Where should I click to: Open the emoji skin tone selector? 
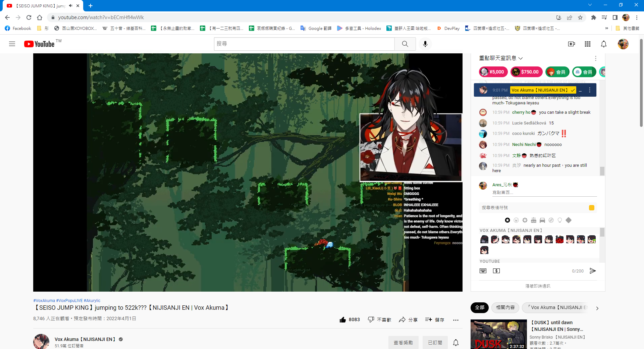coord(592,208)
